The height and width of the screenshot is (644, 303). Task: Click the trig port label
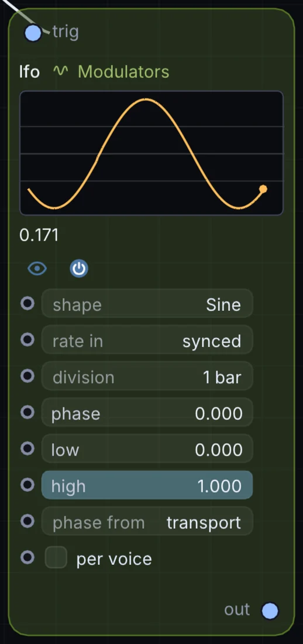[66, 32]
